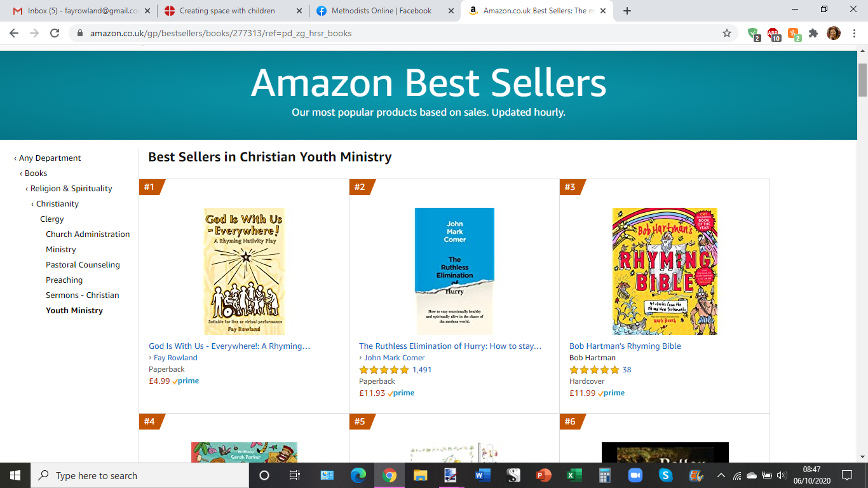Expand hidden icons in the system tray
This screenshot has height=488, width=868.
pos(721,475)
